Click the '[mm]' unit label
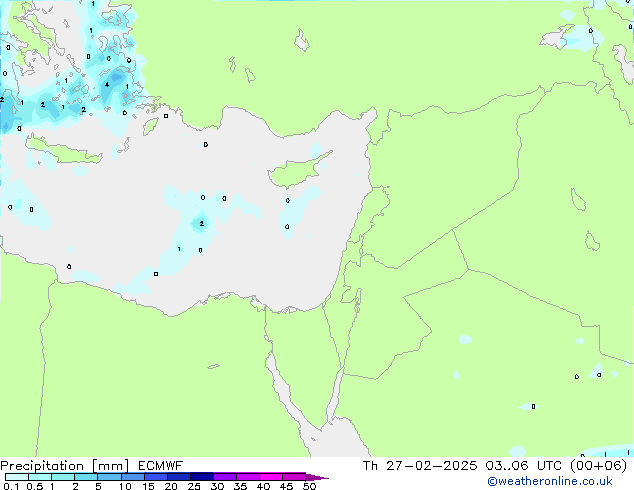634x490 pixels. pyautogui.click(x=110, y=466)
